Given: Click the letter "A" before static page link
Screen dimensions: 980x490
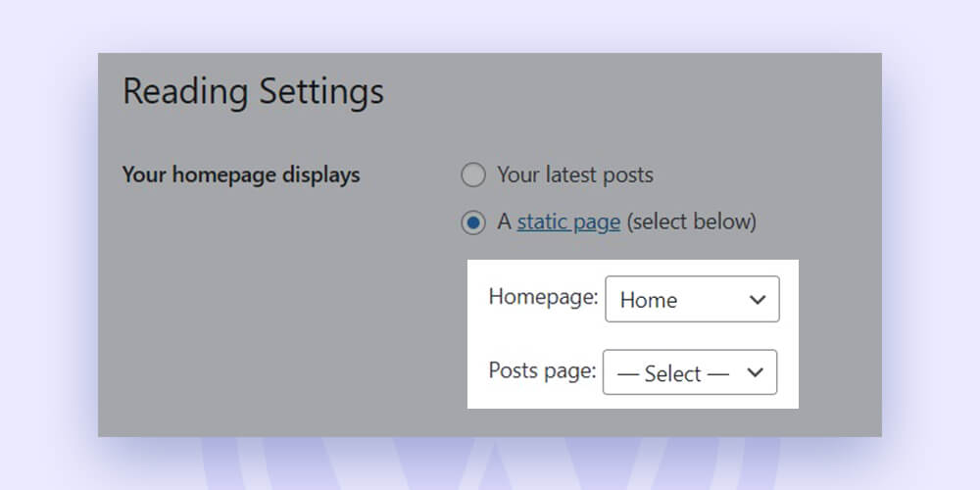Looking at the screenshot, I should 504,221.
